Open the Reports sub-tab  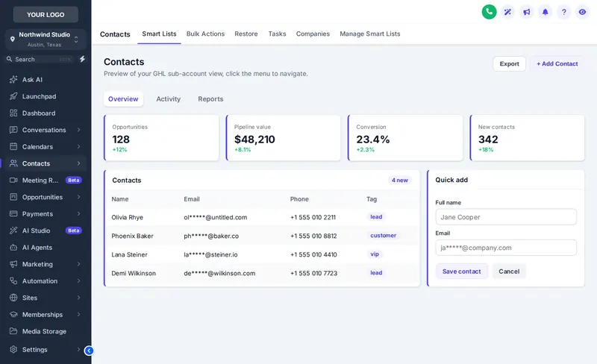click(210, 99)
